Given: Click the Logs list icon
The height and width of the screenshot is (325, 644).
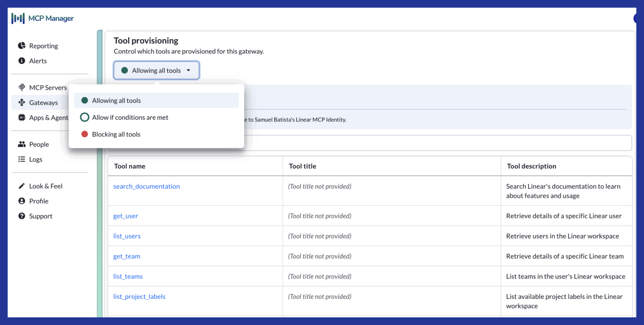Looking at the screenshot, I should (21, 159).
